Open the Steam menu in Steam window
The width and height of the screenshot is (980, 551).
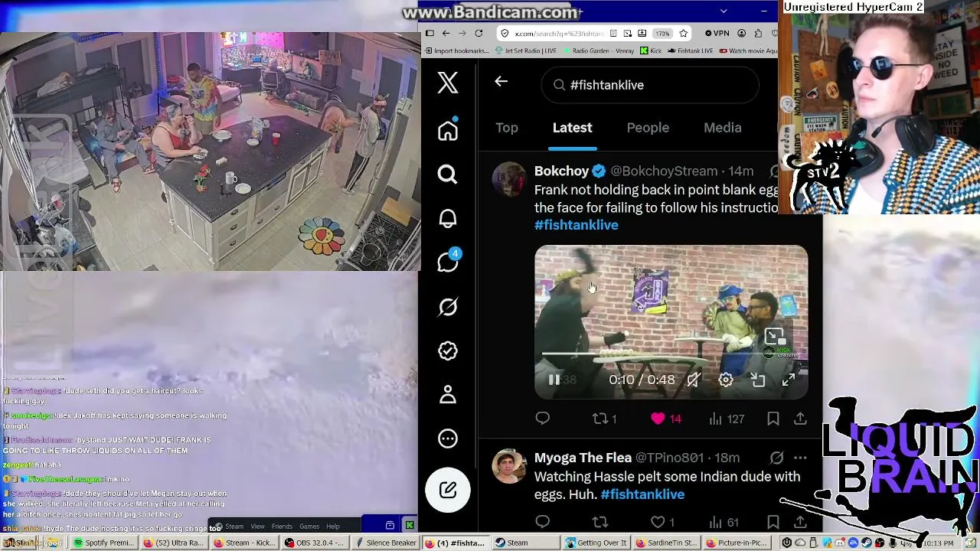coord(230,527)
